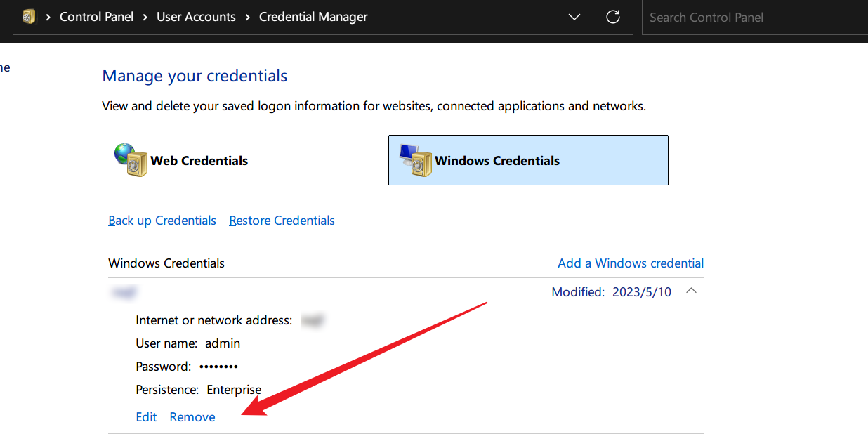Click the globe-and-safe Web Credentials icon
The image size is (868, 434).
[x=131, y=160]
